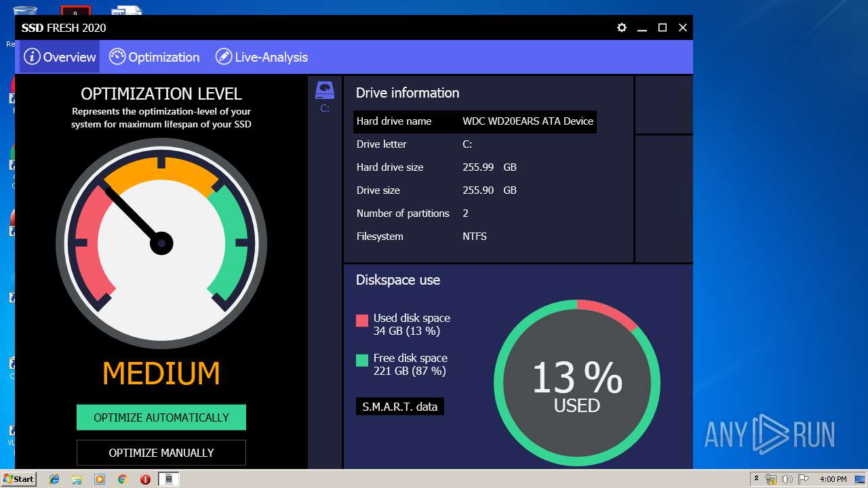
Task: Select the Hard drive name row
Action: [475, 121]
